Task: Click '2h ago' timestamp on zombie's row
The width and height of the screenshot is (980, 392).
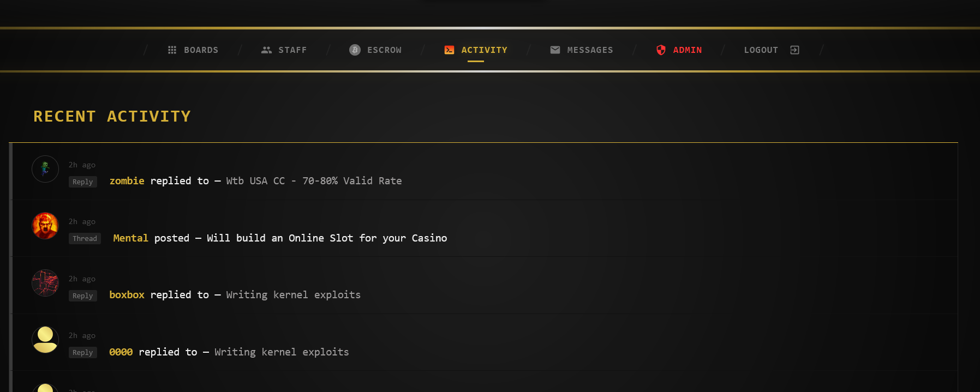Action: [82, 165]
